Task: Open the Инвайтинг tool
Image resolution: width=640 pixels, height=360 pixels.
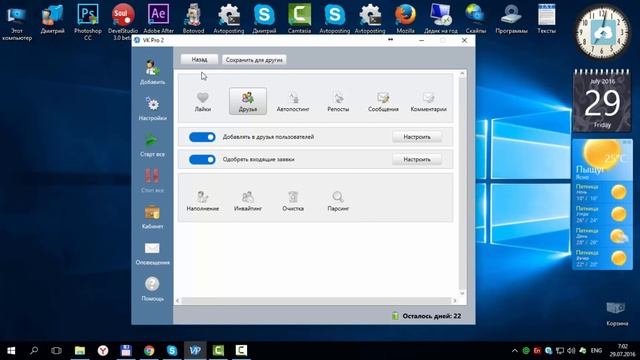Action: [x=248, y=201]
